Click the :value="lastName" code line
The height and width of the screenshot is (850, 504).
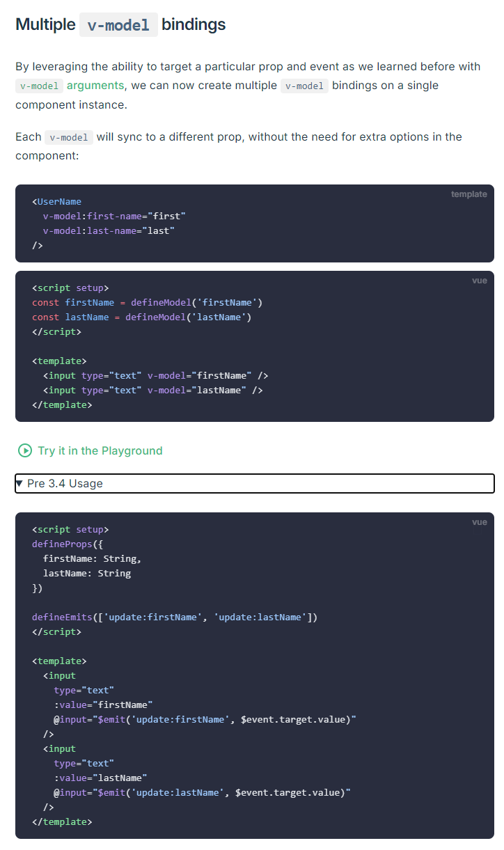101,778
